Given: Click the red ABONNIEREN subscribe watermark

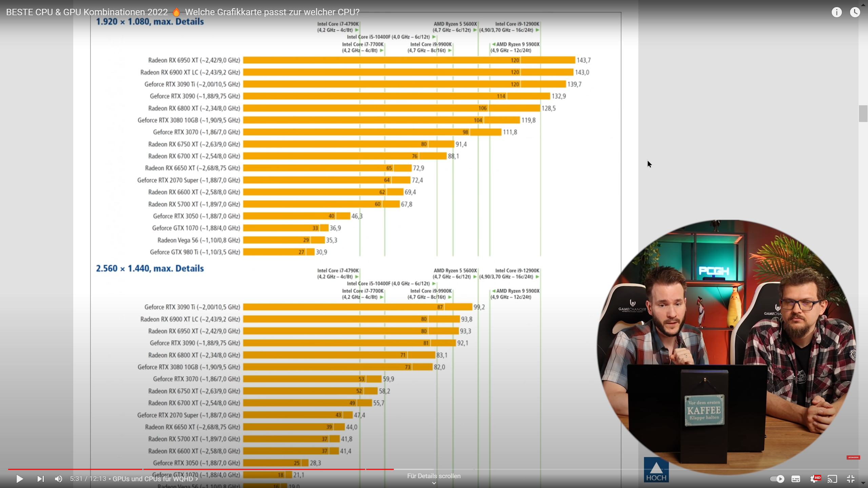Looking at the screenshot, I should coord(852,457).
